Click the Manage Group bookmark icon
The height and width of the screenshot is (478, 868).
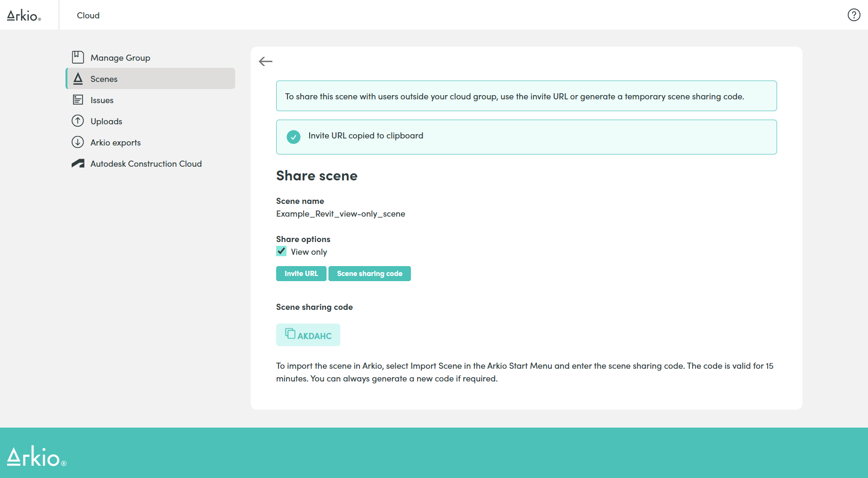coord(78,57)
